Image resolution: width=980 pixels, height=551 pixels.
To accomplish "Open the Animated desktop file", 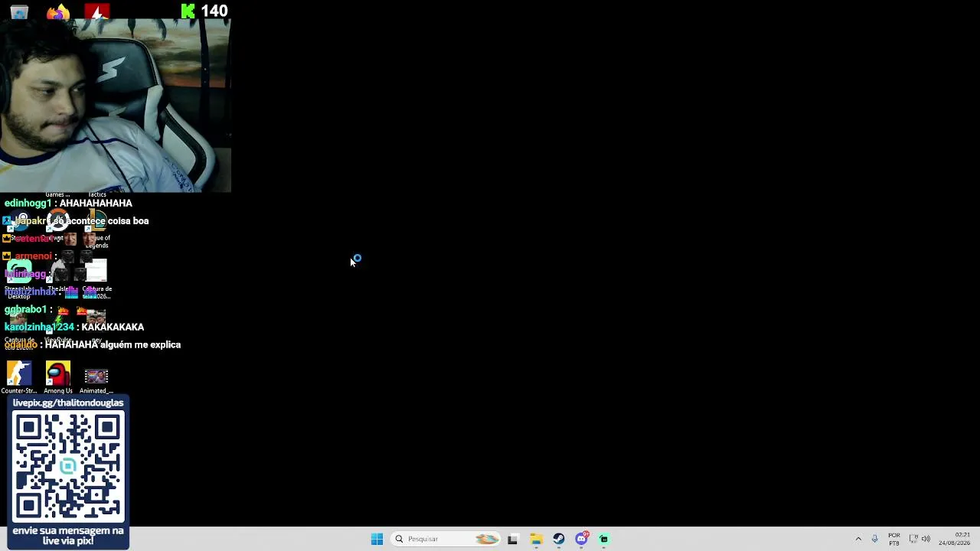I will (x=96, y=380).
